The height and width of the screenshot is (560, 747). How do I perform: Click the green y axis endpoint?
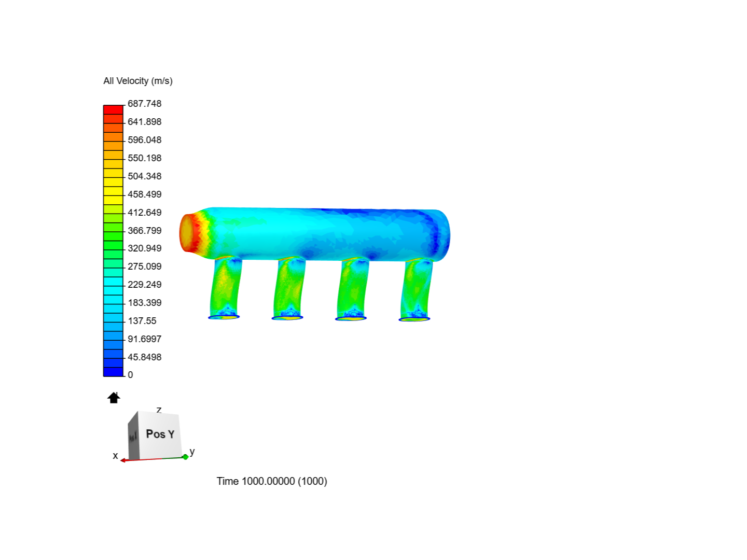tap(185, 457)
